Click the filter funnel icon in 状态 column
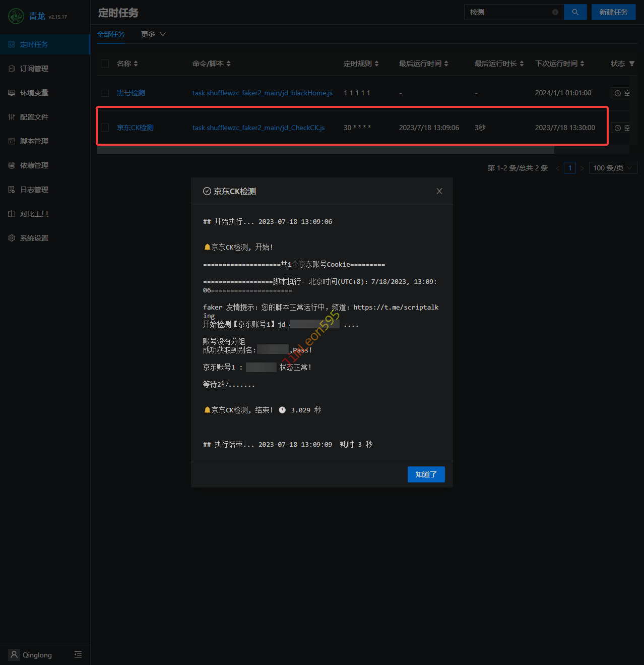 click(632, 64)
